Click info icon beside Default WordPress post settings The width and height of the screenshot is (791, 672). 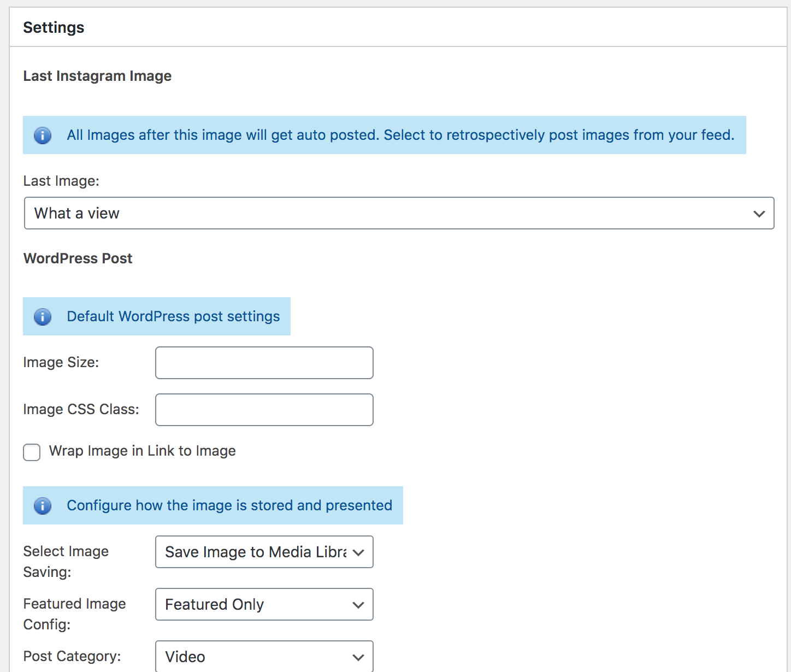pyautogui.click(x=43, y=316)
